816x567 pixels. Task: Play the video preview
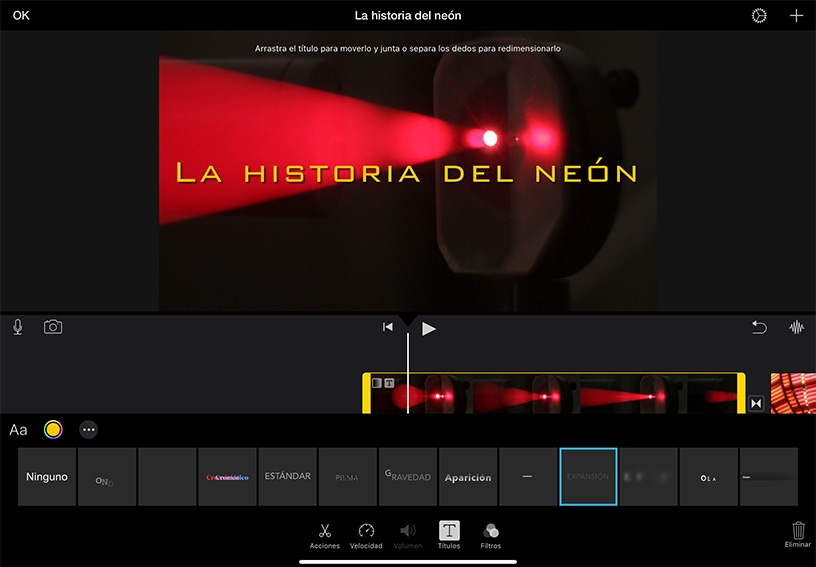tap(428, 328)
